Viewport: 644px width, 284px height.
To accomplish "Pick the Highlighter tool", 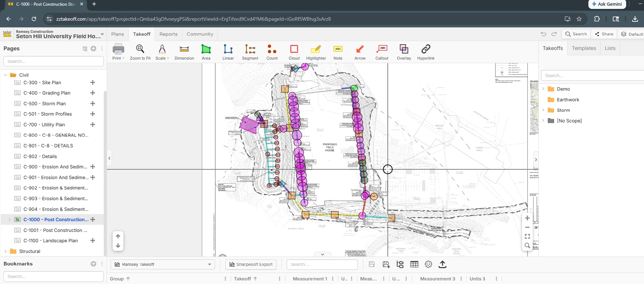I will pos(316,52).
